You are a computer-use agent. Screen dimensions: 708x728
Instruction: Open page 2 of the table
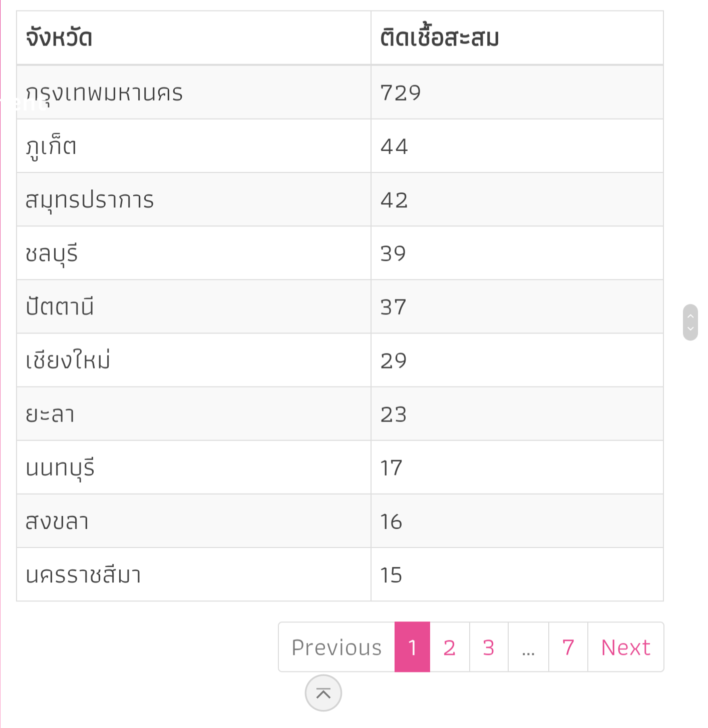pos(449,647)
